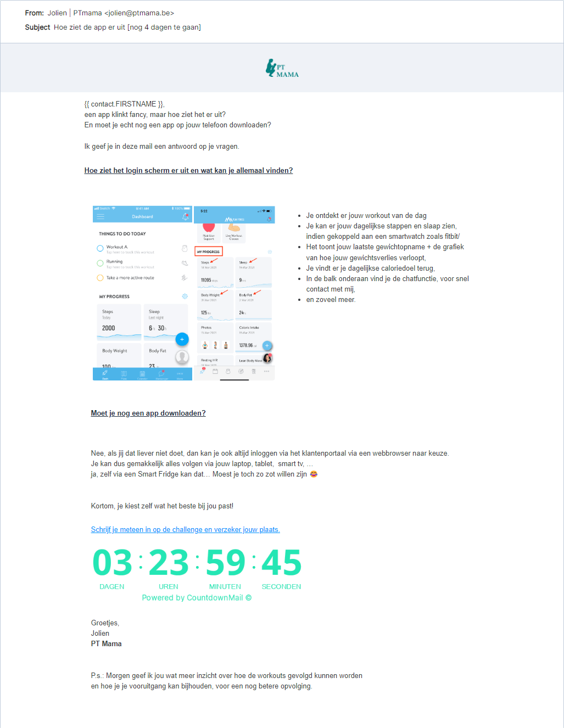Open My Progress gear in right screenshot
Image resolution: width=564 pixels, height=728 pixels.
coord(270,252)
